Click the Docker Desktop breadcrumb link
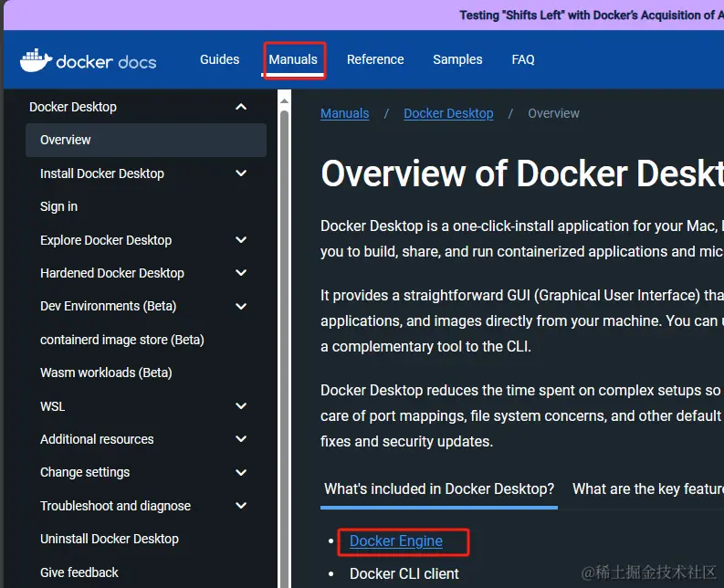The width and height of the screenshot is (724, 588). (x=448, y=113)
